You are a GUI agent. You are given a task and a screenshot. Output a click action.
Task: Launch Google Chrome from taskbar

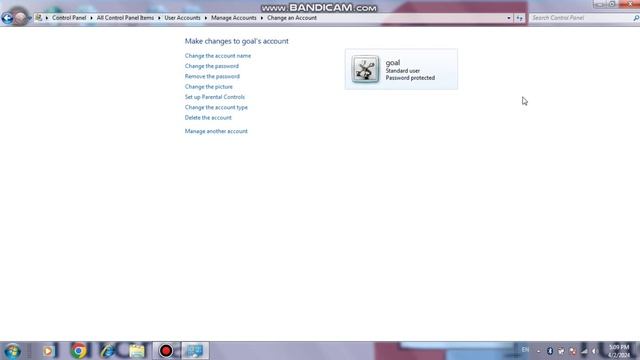coord(78,351)
